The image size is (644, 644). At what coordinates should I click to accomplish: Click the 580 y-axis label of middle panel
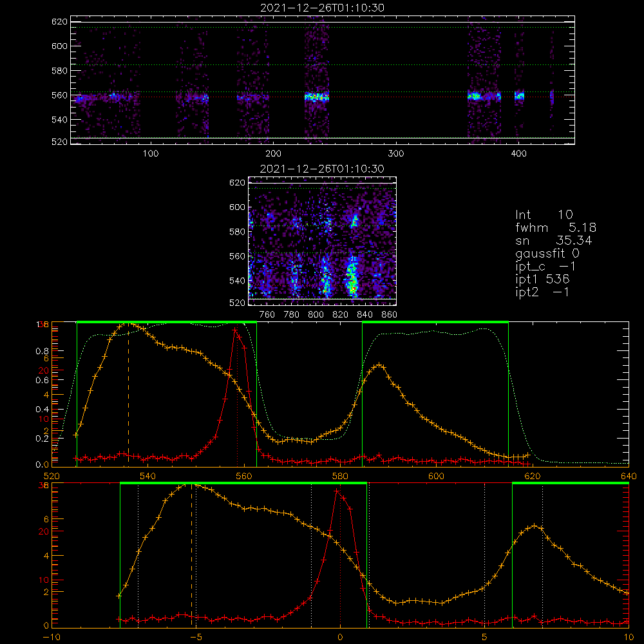click(x=237, y=232)
